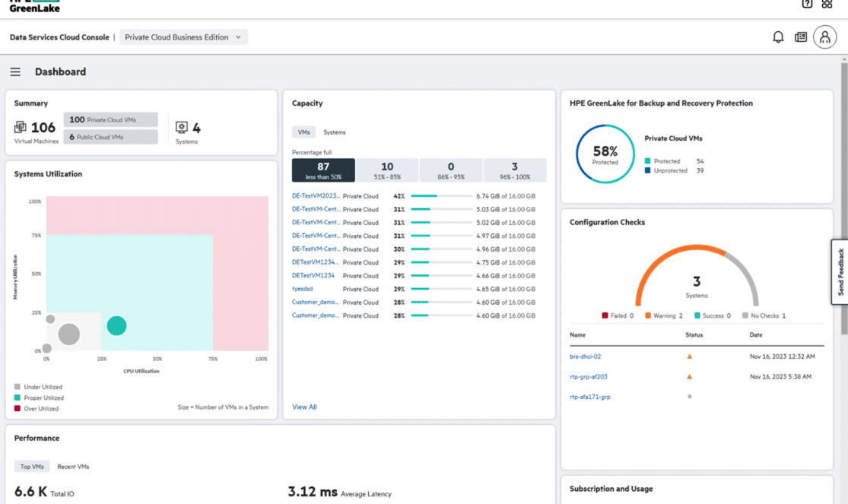Screen dimensions: 848x504
Task: Click the 'Nov 16, 2023 12:32 AM' date cell
Action: click(782, 357)
